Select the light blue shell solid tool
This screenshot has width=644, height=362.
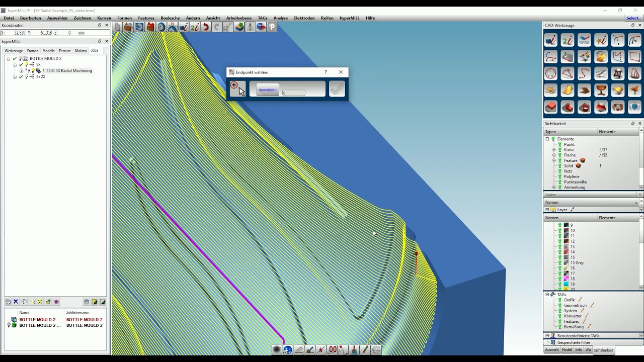634,107
